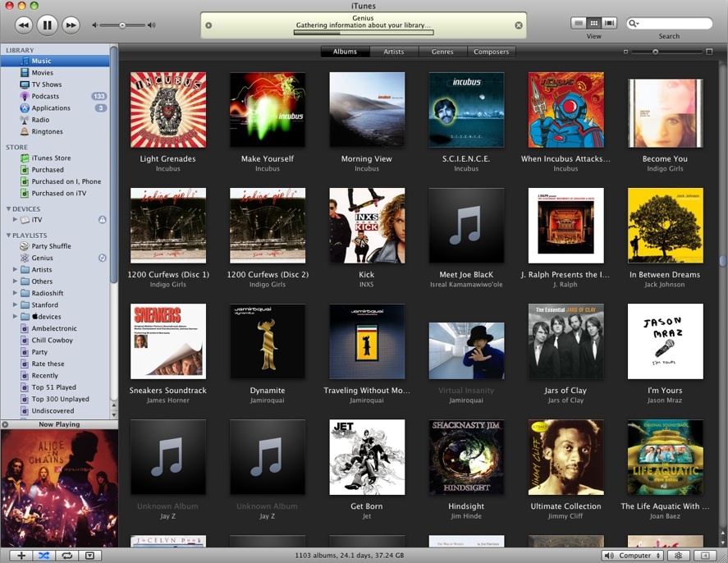The image size is (728, 563).
Task: Open the iTunes Store
Action: 55,158
